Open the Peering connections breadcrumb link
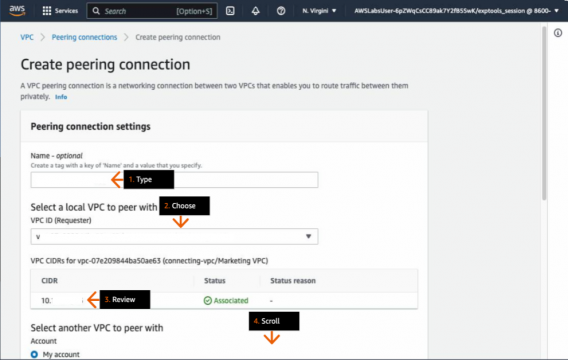This screenshot has width=568, height=360. tap(84, 37)
